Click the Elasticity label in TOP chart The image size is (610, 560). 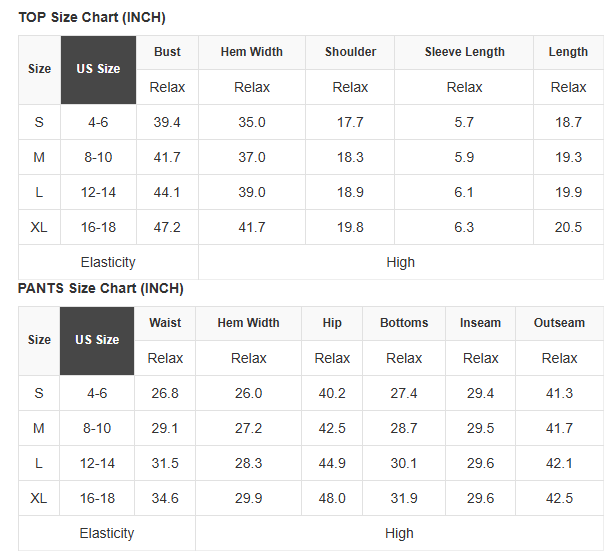108,263
